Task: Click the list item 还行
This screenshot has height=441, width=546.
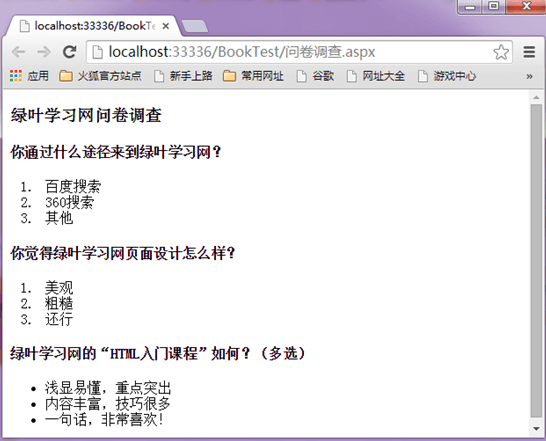Action: [x=59, y=319]
